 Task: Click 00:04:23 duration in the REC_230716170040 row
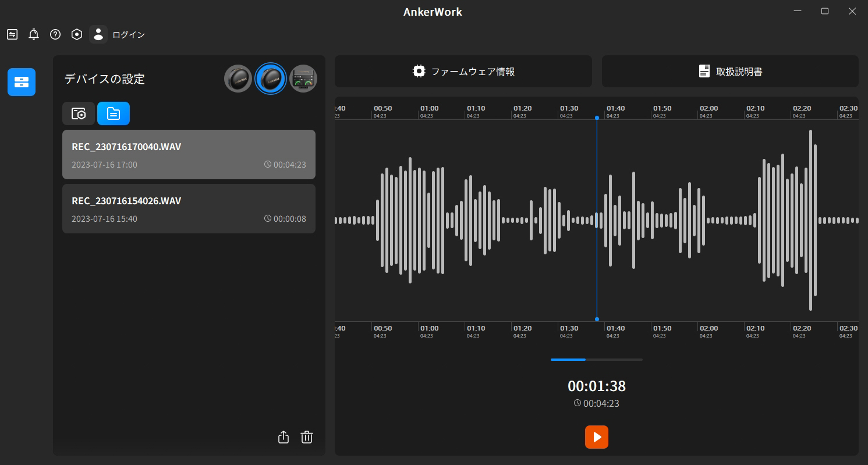285,165
